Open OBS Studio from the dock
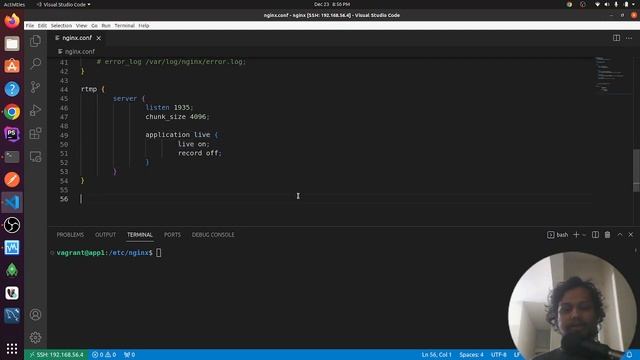The width and height of the screenshot is (640, 360). point(12,225)
